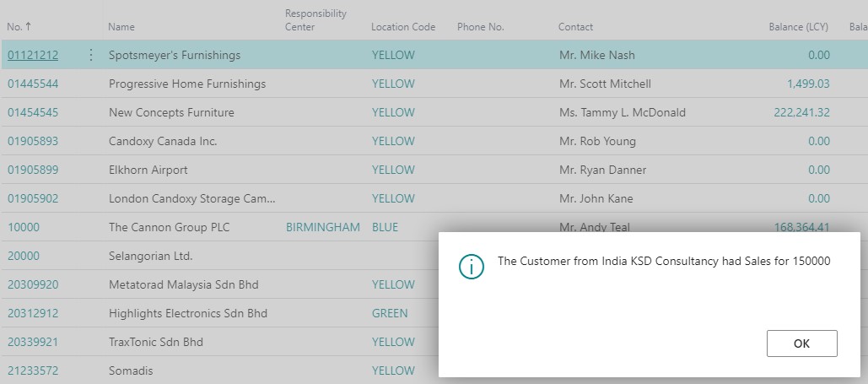This screenshot has height=384, width=868.
Task: Click BLUE location code for Cannon Group
Action: (385, 227)
